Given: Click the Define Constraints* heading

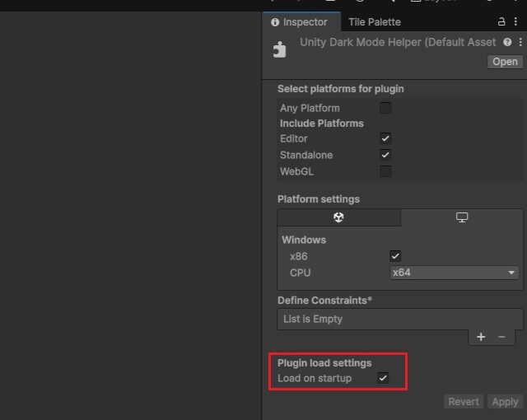Looking at the screenshot, I should point(324,301).
